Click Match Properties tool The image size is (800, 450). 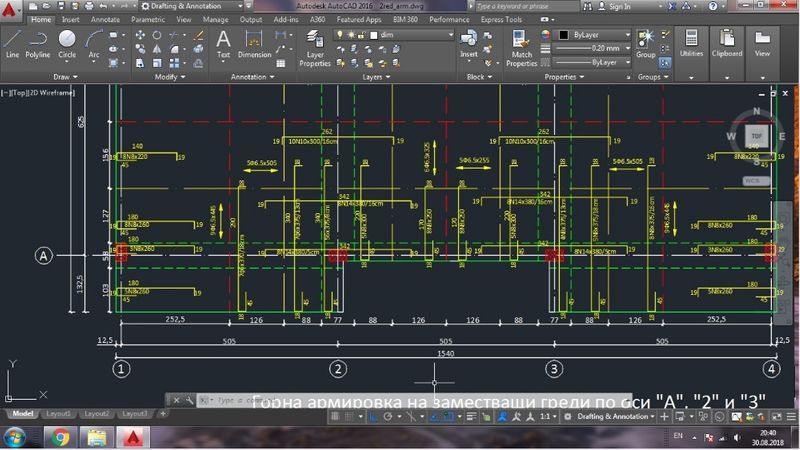(521, 48)
